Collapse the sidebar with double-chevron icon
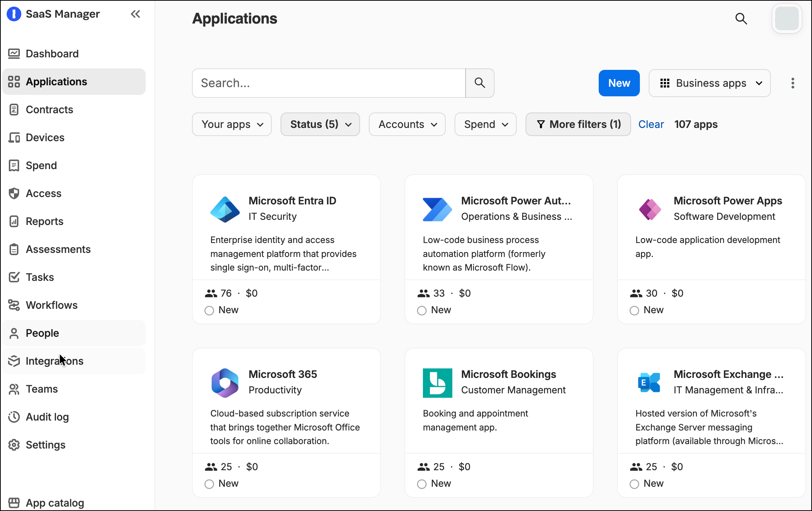The image size is (812, 511). (x=135, y=14)
